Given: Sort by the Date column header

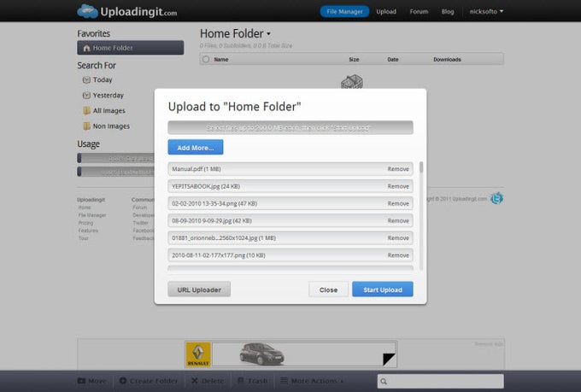Looking at the screenshot, I should (393, 59).
